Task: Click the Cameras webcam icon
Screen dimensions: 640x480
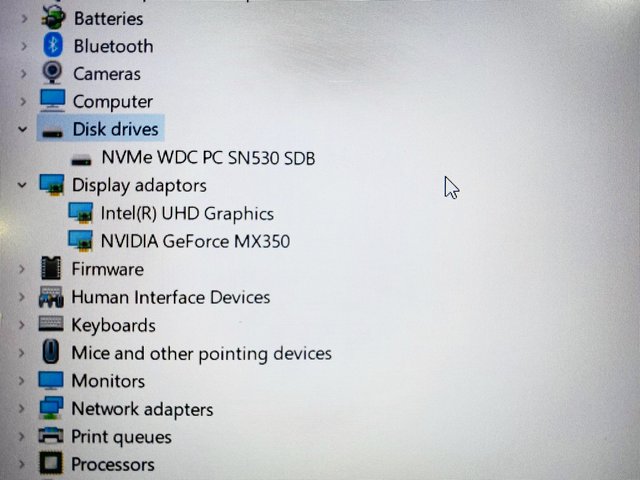Action: click(x=52, y=73)
